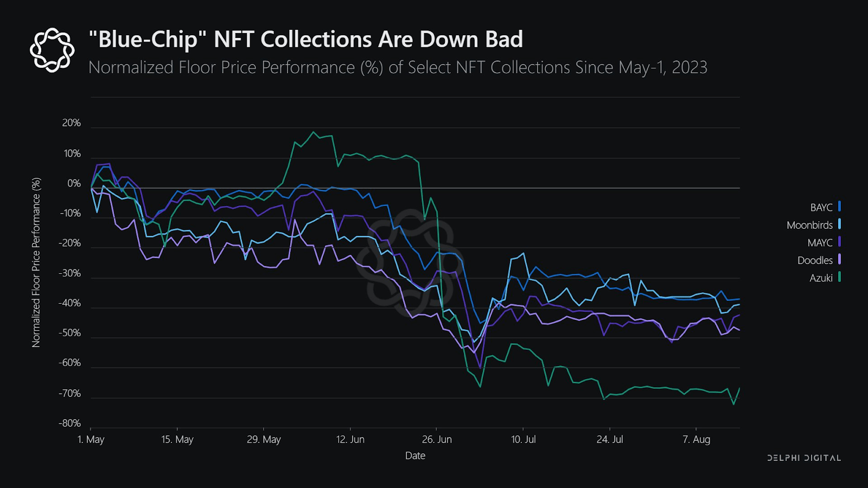Select the 7. Aug date tick label
Image resolution: width=868 pixels, height=488 pixels.
tap(696, 439)
